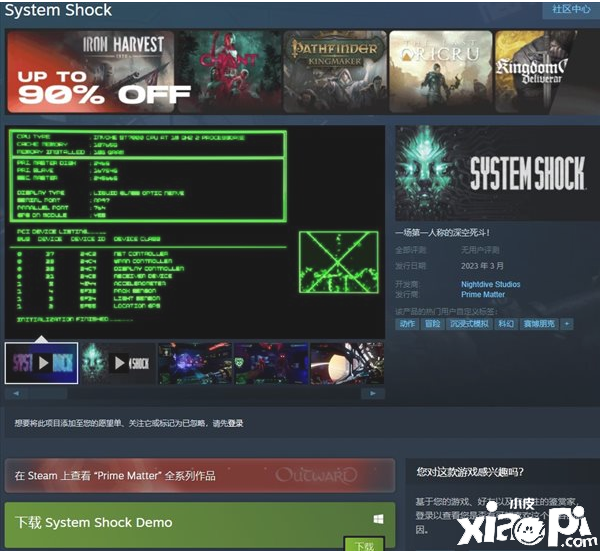The height and width of the screenshot is (551, 600).
Task: Play the second trailer thumbnail with the SHODAN face
Action: click(x=118, y=363)
